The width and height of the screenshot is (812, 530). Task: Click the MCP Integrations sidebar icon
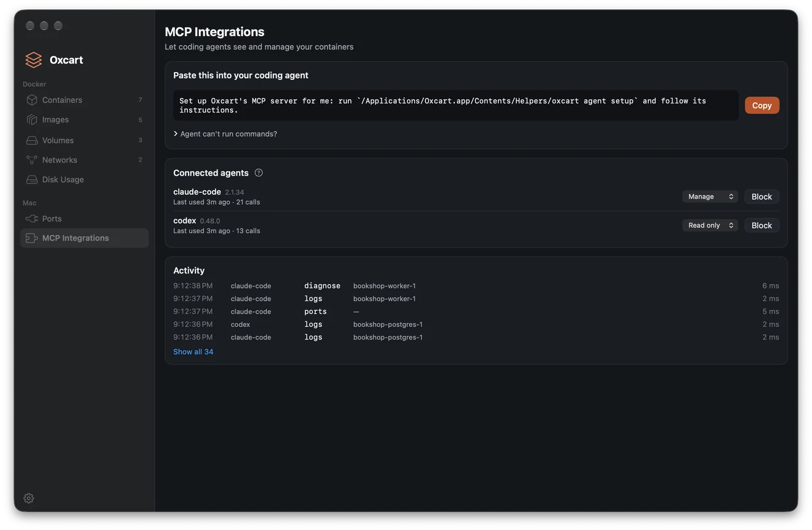[32, 238]
